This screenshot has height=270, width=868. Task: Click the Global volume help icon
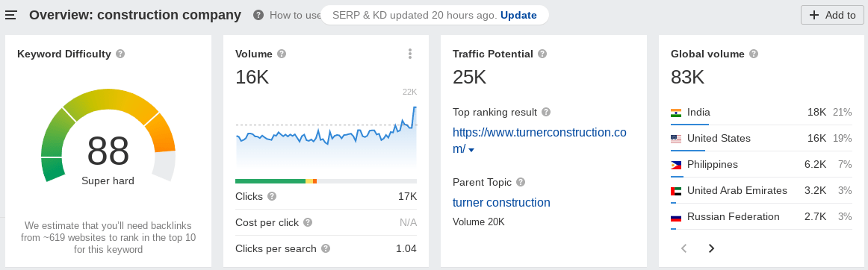pyautogui.click(x=754, y=54)
